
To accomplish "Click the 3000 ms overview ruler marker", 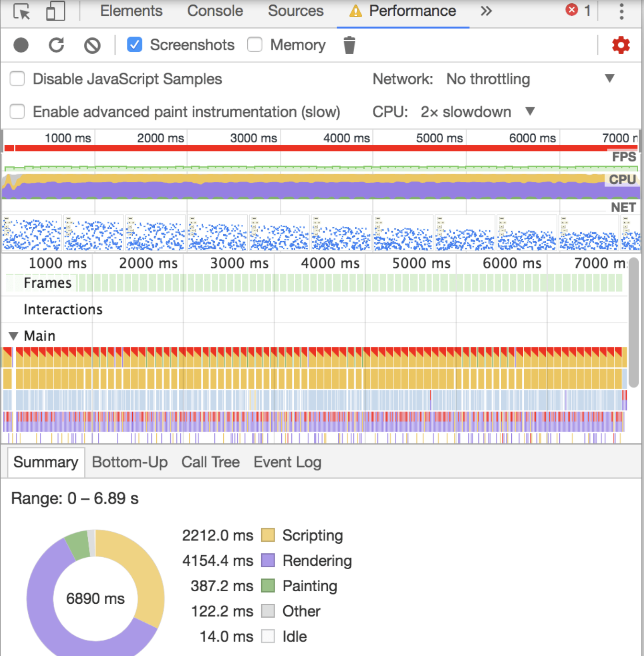I will [x=253, y=138].
